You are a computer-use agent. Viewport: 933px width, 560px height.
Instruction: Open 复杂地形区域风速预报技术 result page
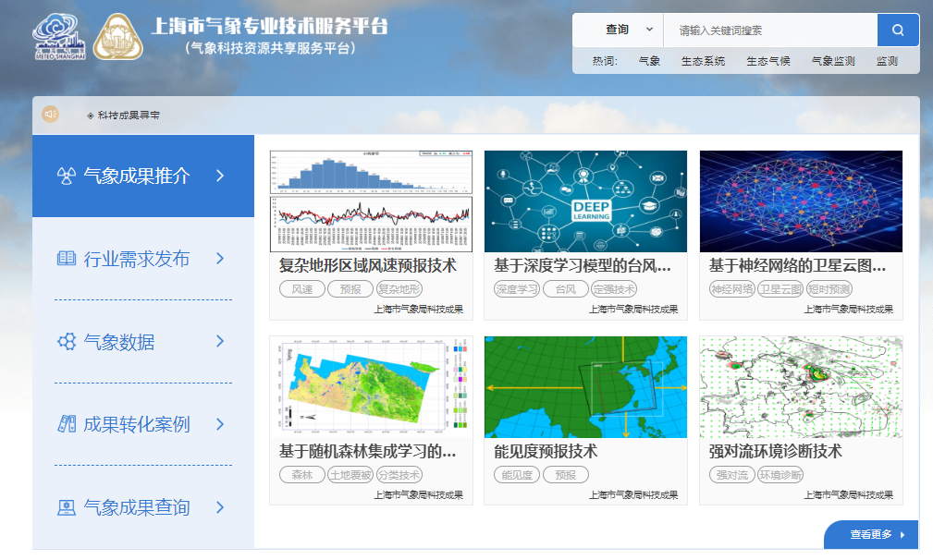[368, 267]
